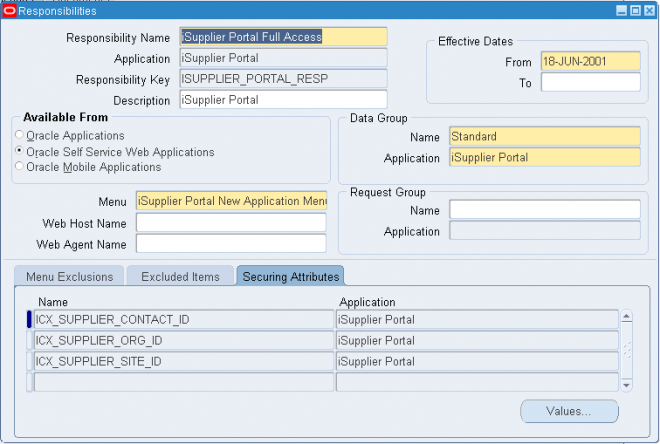Click the record indicator for ICX_SUPPLIER_ORG_ID

[x=29, y=340]
